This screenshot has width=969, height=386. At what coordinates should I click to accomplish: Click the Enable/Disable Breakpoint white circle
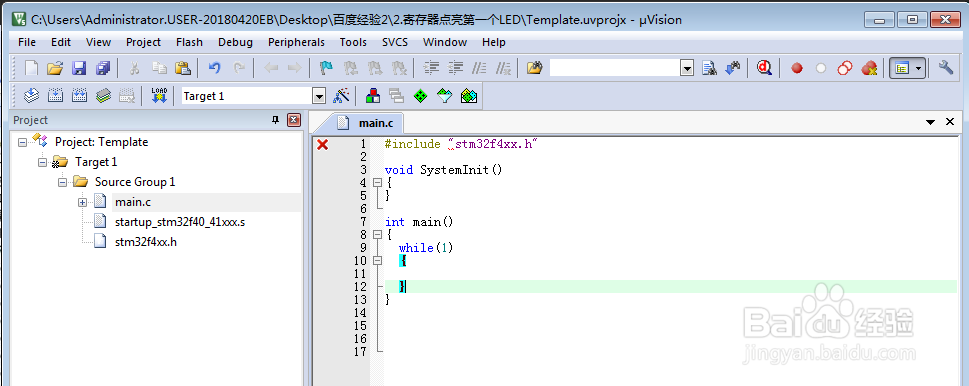click(x=821, y=68)
